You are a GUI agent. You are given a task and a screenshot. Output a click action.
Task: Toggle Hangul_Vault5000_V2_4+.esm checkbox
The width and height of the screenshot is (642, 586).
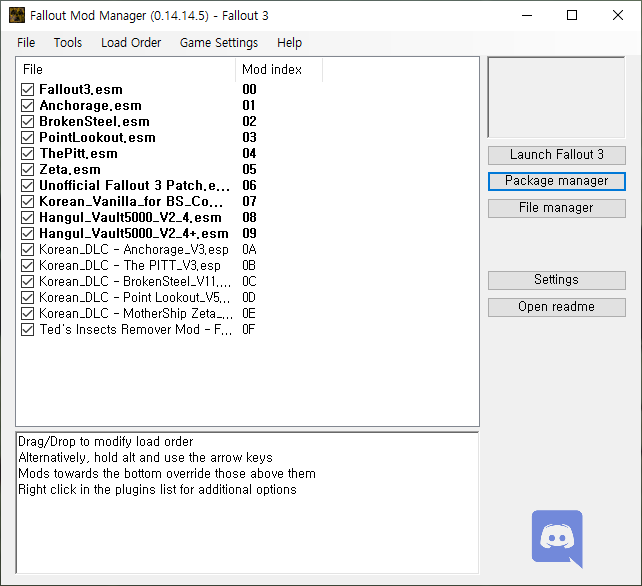tap(27, 233)
